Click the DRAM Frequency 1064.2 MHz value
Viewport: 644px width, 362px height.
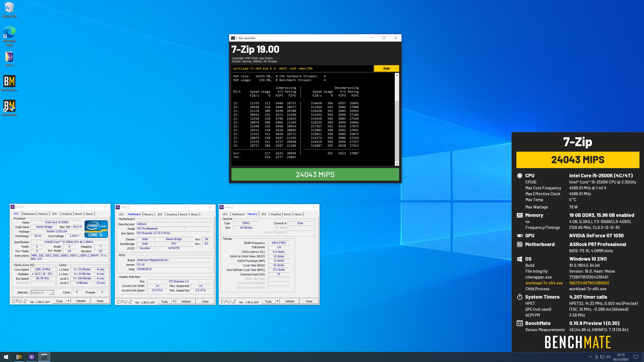point(279,243)
